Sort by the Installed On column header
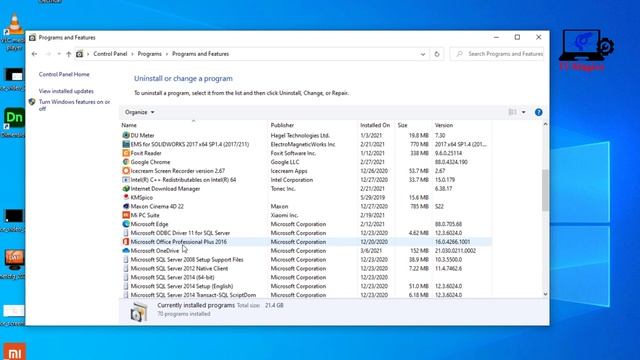 pos(376,125)
